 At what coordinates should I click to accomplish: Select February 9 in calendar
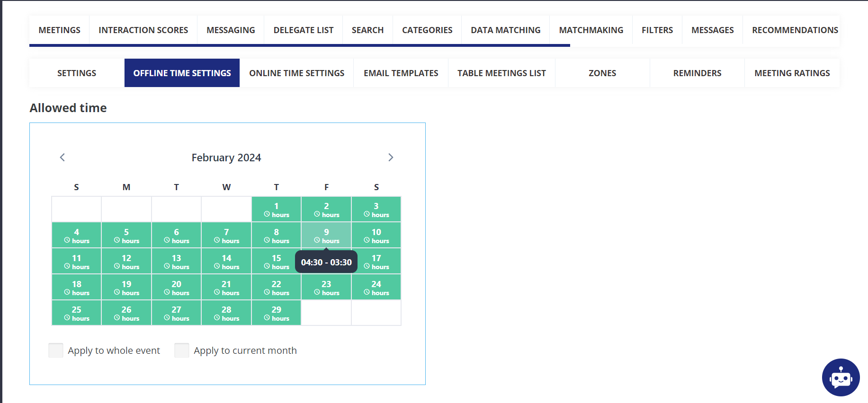click(x=326, y=235)
